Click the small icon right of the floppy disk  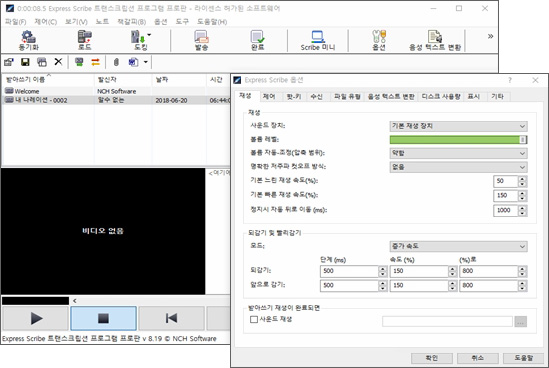[x=42, y=62]
